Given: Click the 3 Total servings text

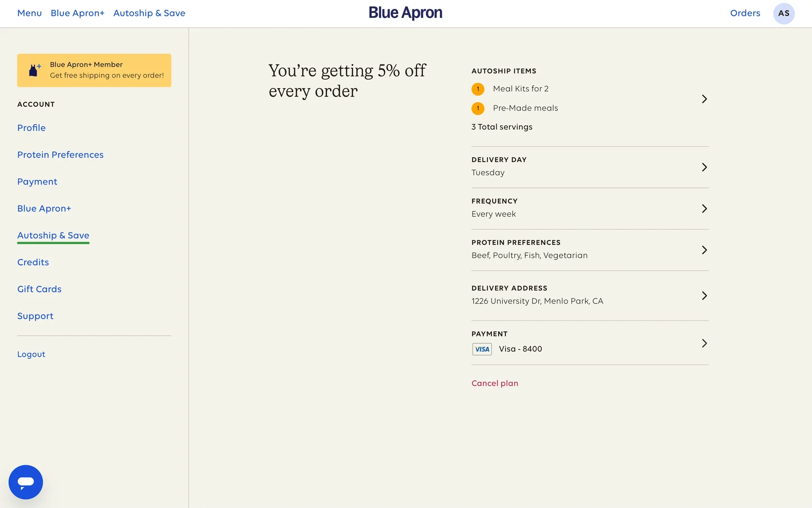Looking at the screenshot, I should [502, 127].
